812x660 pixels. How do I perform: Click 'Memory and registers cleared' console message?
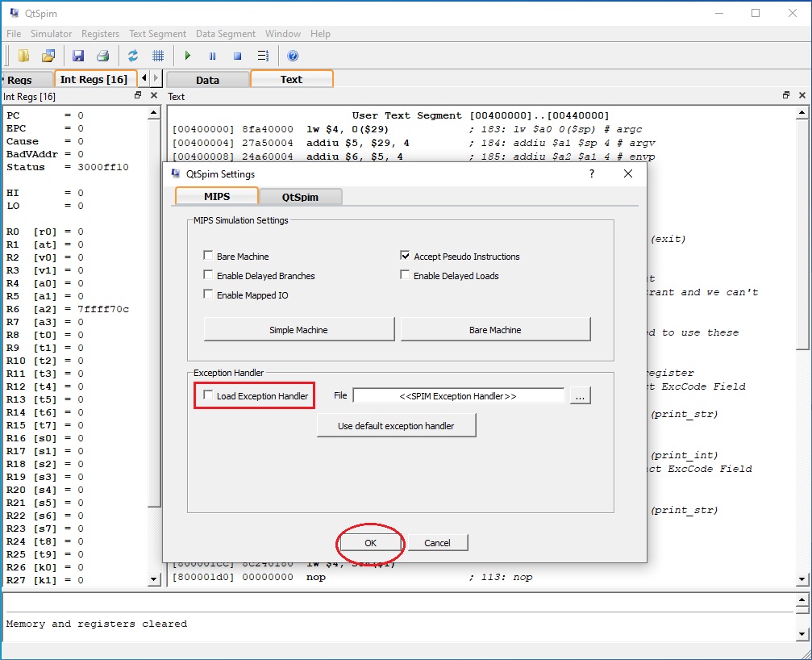point(96,624)
